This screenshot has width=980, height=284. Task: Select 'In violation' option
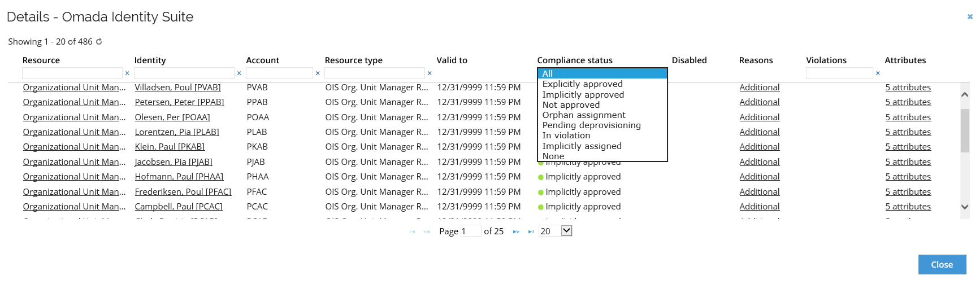[x=602, y=135]
